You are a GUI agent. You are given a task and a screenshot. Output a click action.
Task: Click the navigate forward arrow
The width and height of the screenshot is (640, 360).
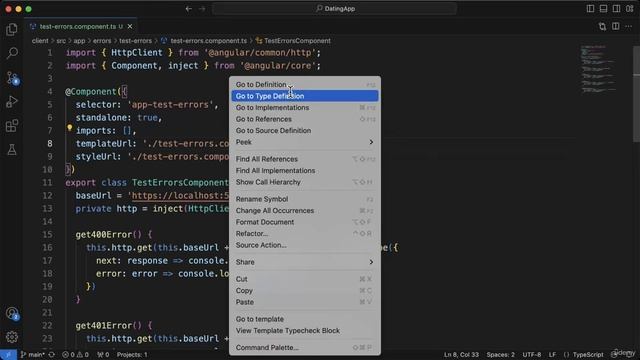tap(202, 9)
